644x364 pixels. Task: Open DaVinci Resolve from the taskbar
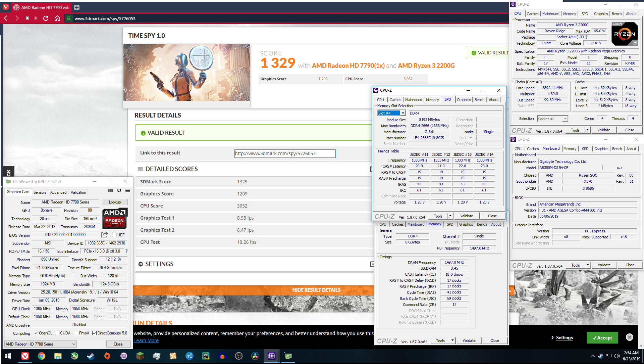255,356
